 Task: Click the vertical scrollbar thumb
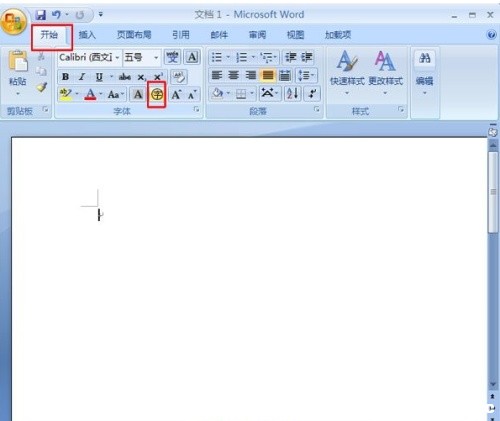coord(493,192)
